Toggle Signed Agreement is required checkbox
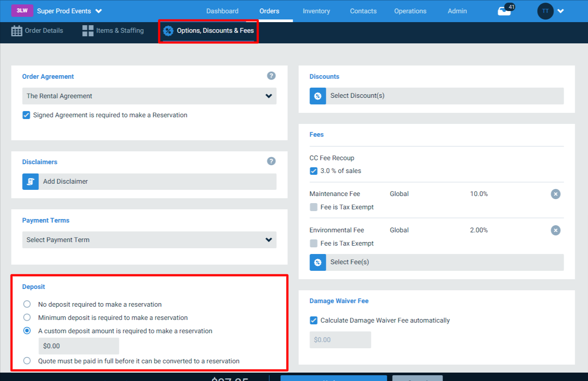Screen dimensions: 588x381 click(x=27, y=115)
